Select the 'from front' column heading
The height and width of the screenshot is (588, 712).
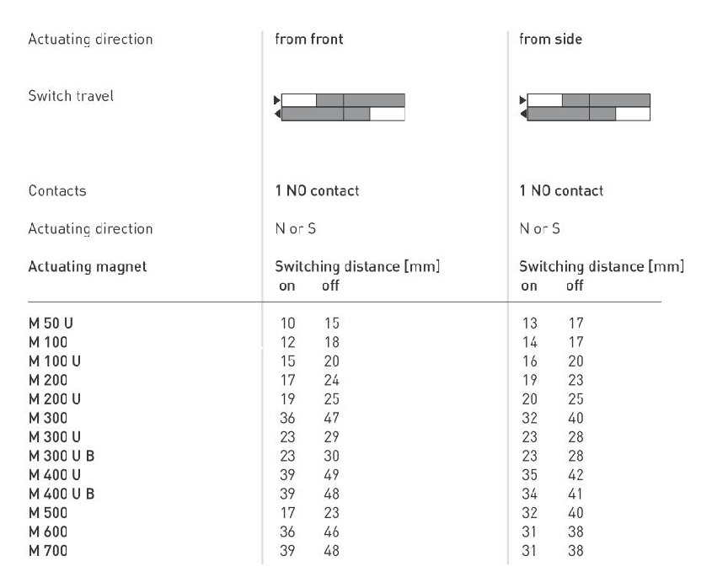pos(309,40)
